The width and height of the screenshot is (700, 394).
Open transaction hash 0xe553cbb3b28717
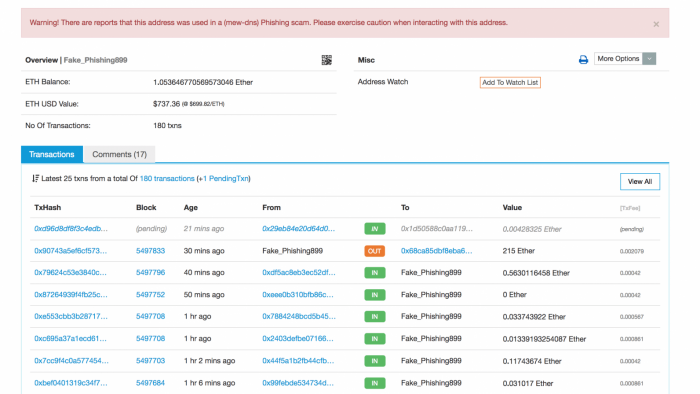(71, 316)
